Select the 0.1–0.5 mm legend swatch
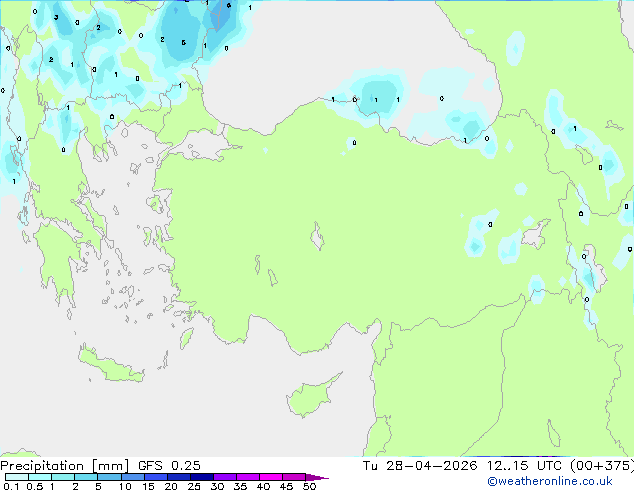The width and height of the screenshot is (634, 490). (17, 477)
